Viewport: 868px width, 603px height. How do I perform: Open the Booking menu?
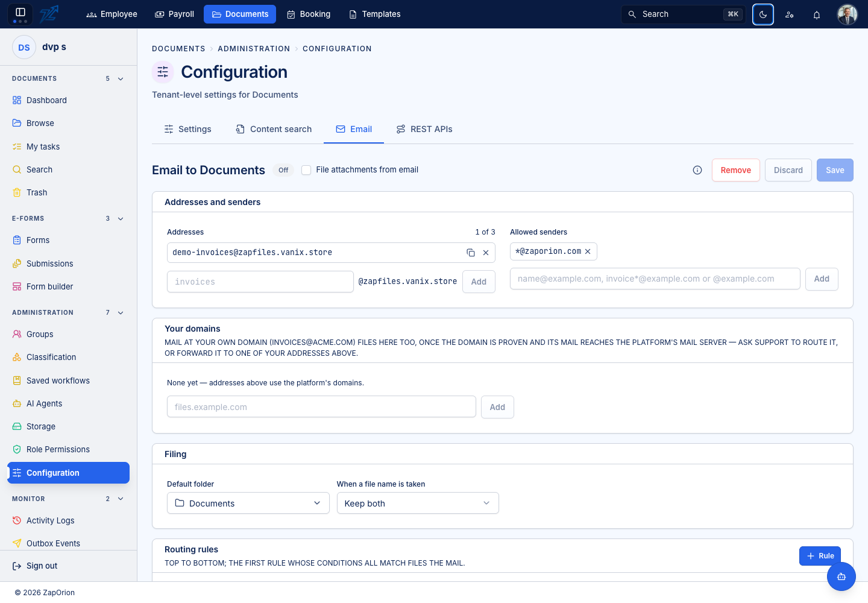pyautogui.click(x=309, y=14)
